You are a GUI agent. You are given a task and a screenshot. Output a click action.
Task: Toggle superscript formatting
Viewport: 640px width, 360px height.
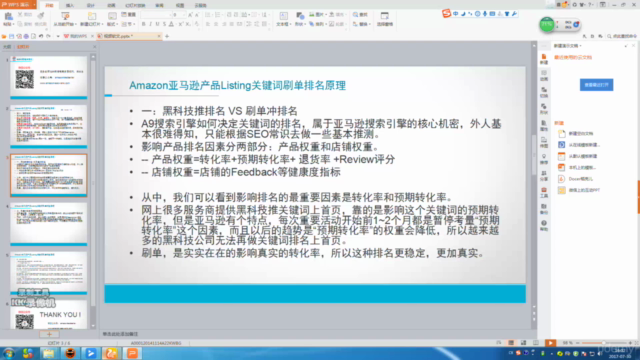pos(181,24)
